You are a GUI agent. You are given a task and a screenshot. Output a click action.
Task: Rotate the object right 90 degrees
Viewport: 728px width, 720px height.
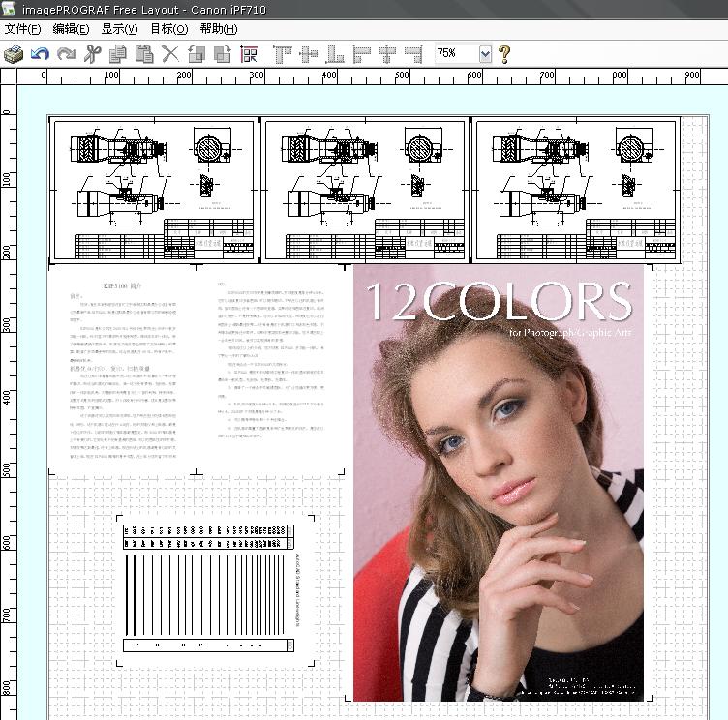[x=223, y=54]
